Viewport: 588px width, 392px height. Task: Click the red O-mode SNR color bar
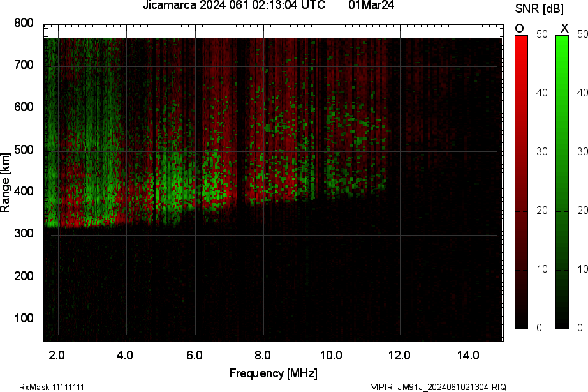(521, 182)
